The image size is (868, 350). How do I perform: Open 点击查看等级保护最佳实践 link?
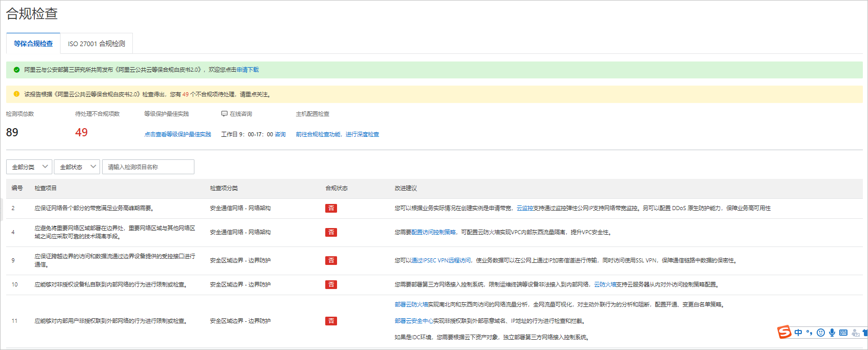point(177,134)
